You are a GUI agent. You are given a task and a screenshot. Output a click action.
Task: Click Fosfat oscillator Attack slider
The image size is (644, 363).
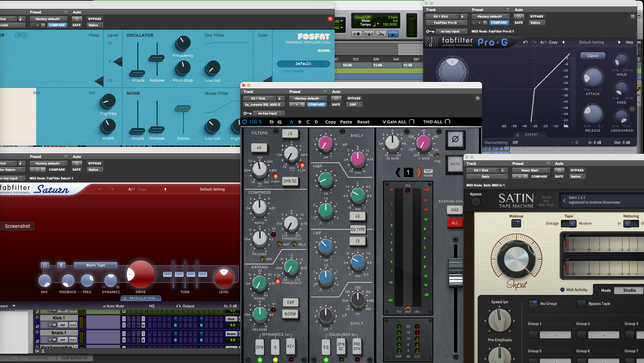(138, 73)
